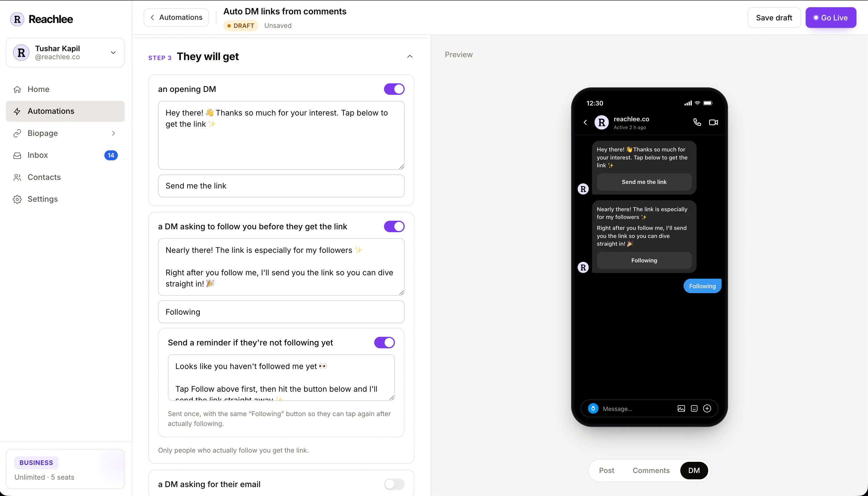Image resolution: width=868 pixels, height=496 pixels.
Task: Click the Auto DM links from comments title
Action: [x=285, y=11]
